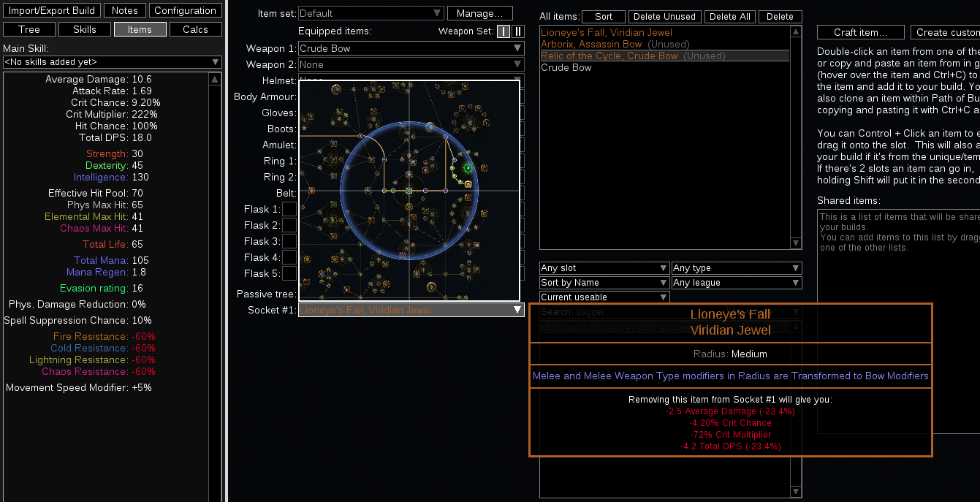Switch to the Skills tab
980x502 pixels.
pos(85,29)
